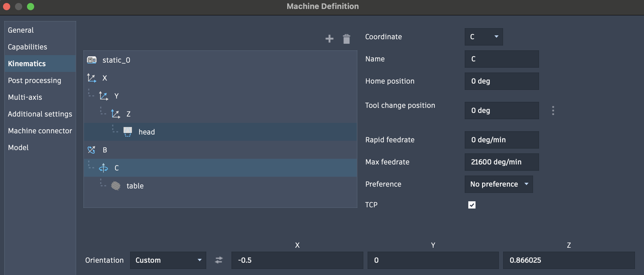The height and width of the screenshot is (275, 644).
Task: Click the Rapid feedrate field
Action: 502,140
